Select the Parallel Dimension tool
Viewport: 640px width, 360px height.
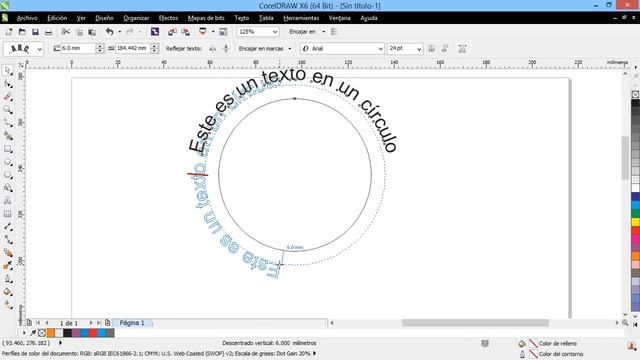coord(7,227)
